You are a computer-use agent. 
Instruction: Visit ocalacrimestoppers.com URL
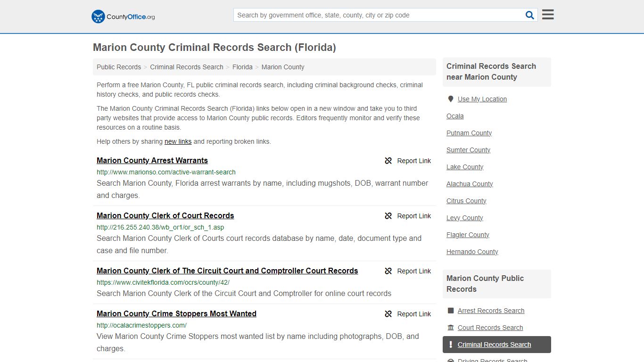click(141, 325)
